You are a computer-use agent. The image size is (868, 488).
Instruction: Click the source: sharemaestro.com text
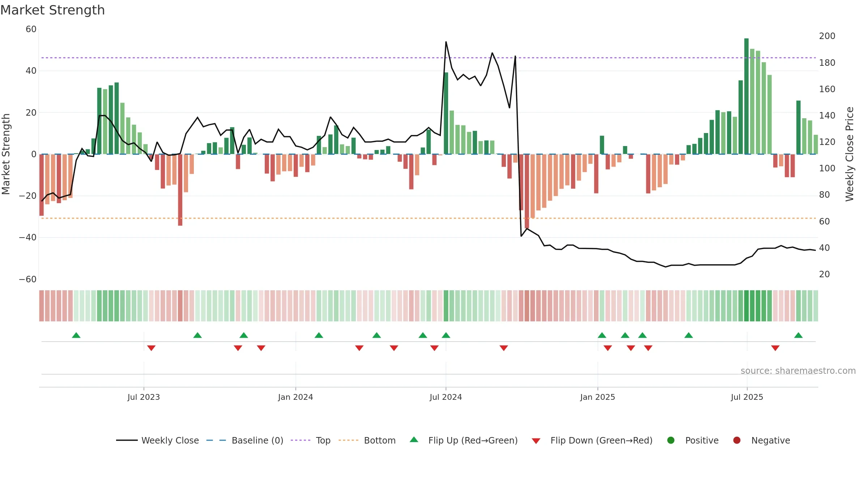(x=798, y=371)
